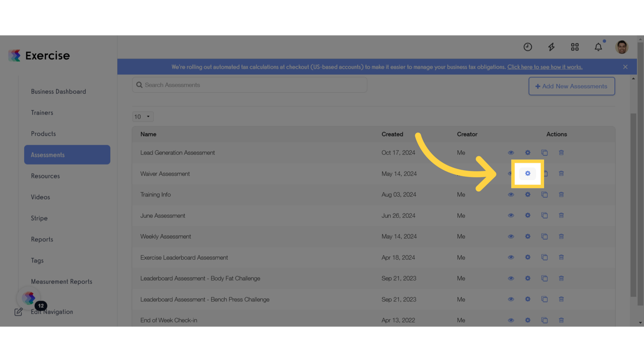Screen dimensions: 644x362
Task: Click the Created column header
Action: 392,134
